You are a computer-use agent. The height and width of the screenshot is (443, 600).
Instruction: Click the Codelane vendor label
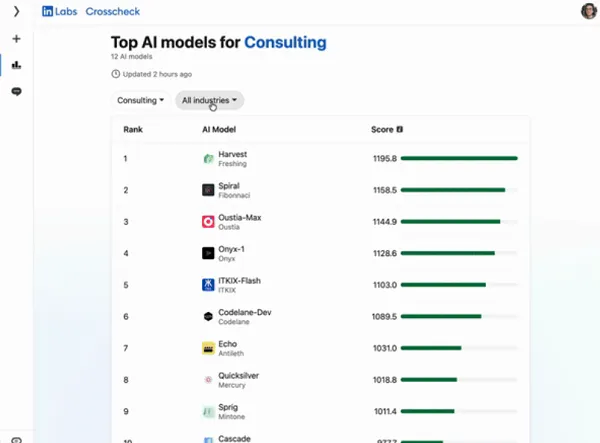pyautogui.click(x=233, y=322)
